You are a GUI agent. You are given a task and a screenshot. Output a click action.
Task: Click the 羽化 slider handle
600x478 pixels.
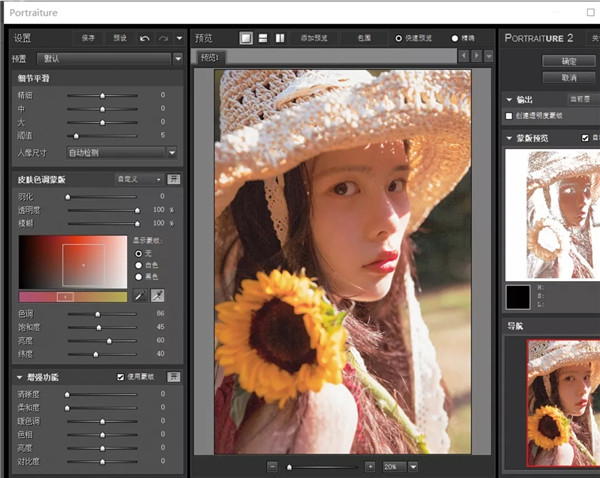(68, 197)
